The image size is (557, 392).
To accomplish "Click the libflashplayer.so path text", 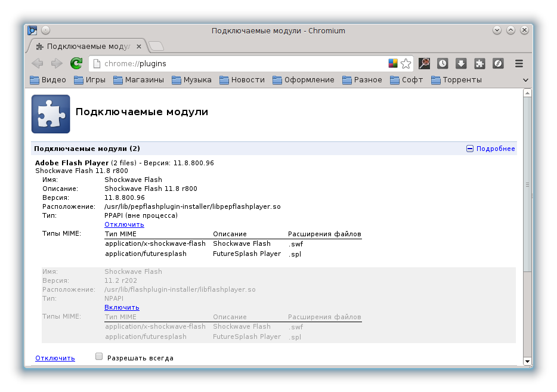I will tap(180, 289).
